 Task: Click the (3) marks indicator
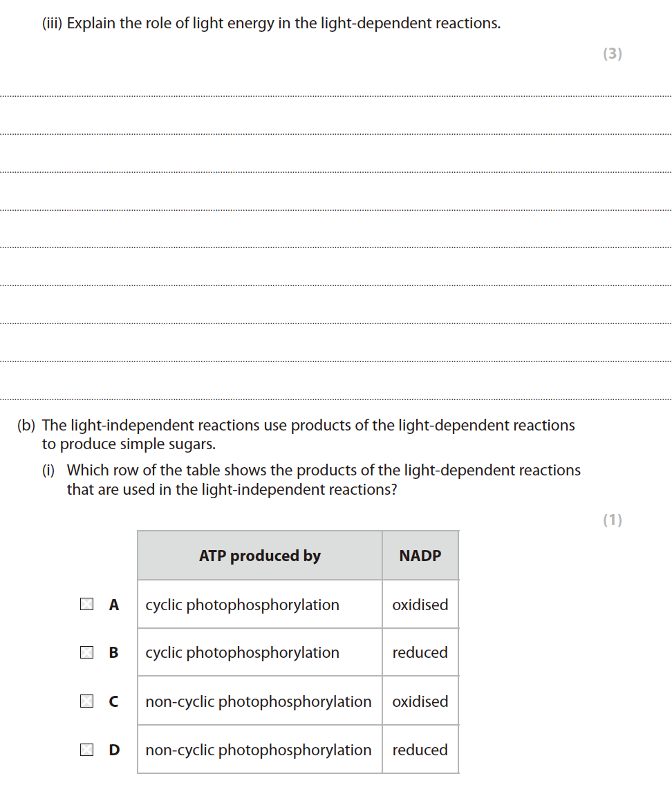[613, 54]
